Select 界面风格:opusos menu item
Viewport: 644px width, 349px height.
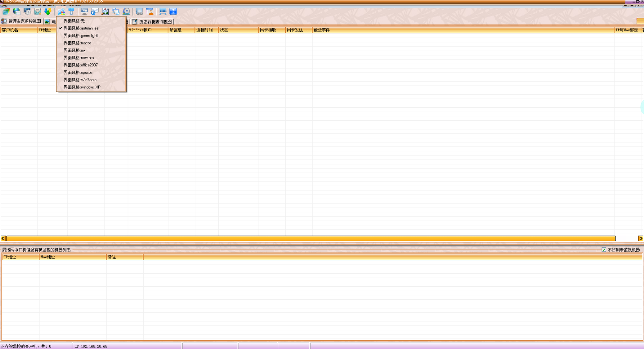[x=91, y=72]
